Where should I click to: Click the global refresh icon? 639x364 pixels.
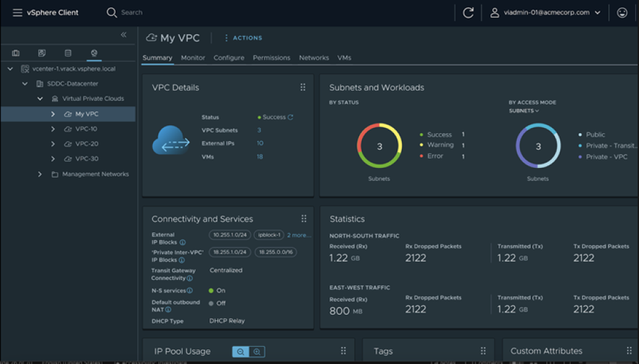point(468,12)
